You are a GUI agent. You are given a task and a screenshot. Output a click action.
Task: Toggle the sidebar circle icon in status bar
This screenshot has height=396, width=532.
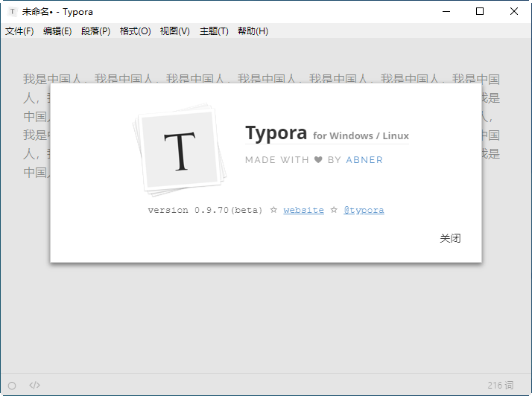click(x=12, y=386)
